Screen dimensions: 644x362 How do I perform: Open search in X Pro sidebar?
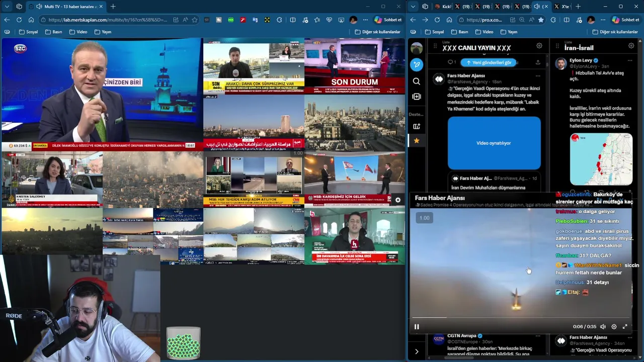coord(417,81)
